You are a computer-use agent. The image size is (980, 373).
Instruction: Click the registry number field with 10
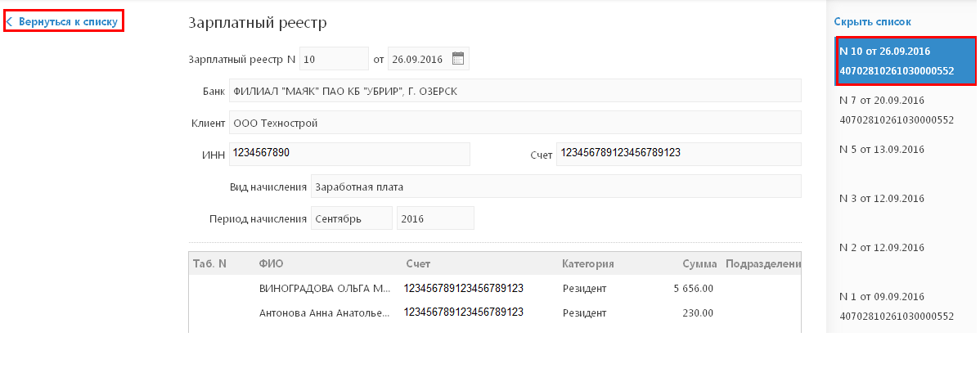click(x=335, y=59)
